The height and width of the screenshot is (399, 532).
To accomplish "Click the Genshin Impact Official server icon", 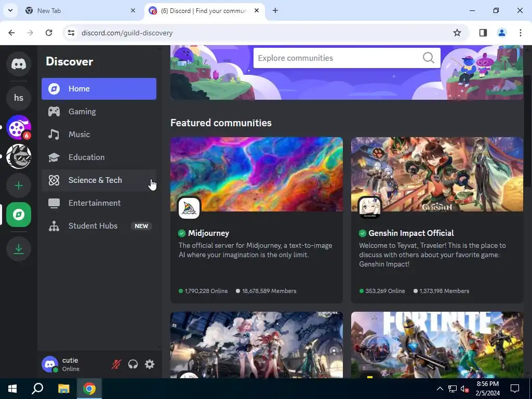I will 370,208.
